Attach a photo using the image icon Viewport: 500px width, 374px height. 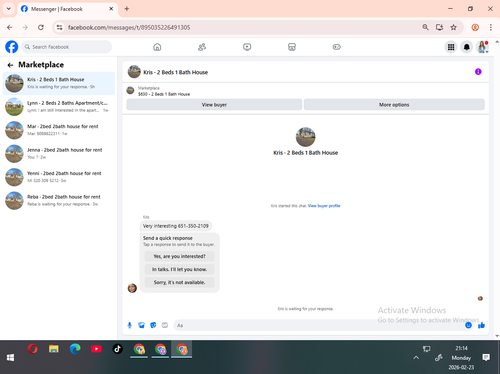(141, 325)
